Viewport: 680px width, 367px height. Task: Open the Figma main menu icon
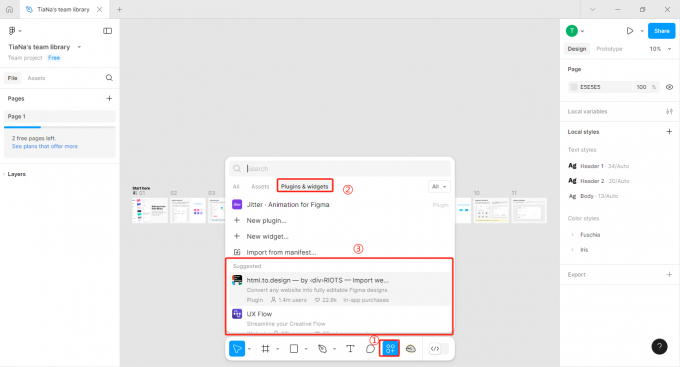coord(12,31)
